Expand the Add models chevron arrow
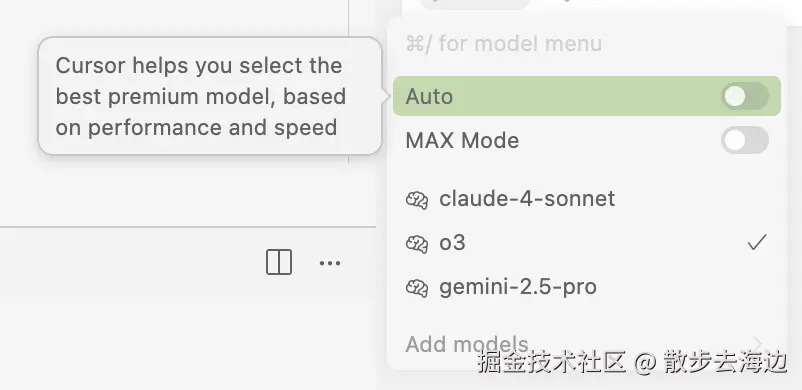The image size is (802, 390). (x=758, y=344)
